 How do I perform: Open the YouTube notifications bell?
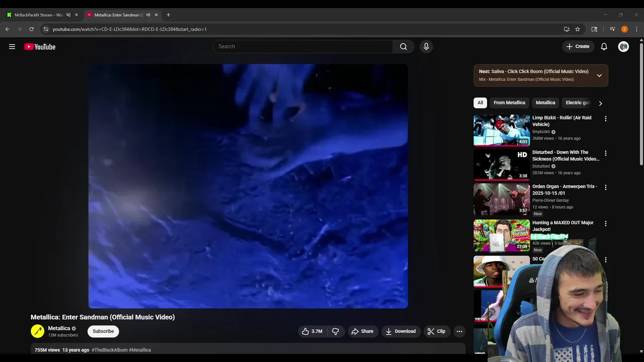[x=604, y=46]
